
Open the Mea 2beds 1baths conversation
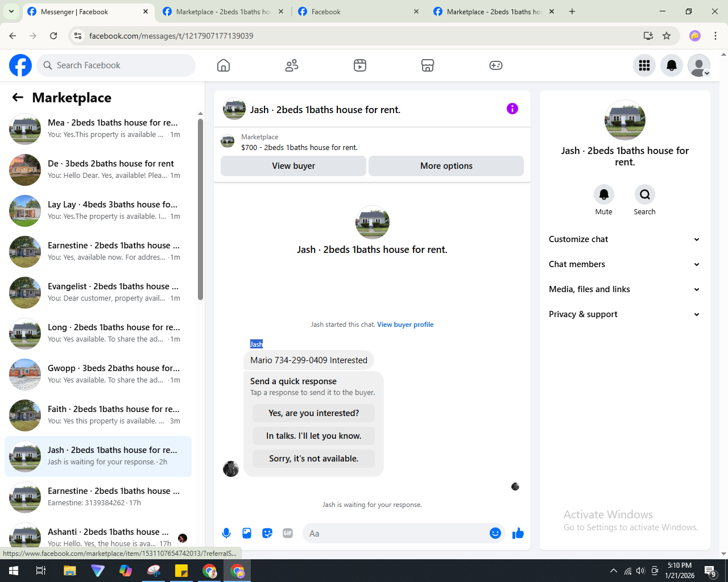point(98,129)
